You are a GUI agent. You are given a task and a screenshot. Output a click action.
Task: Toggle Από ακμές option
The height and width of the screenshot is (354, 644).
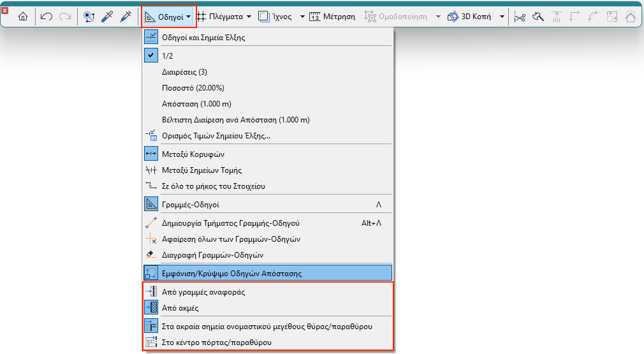pos(268,308)
